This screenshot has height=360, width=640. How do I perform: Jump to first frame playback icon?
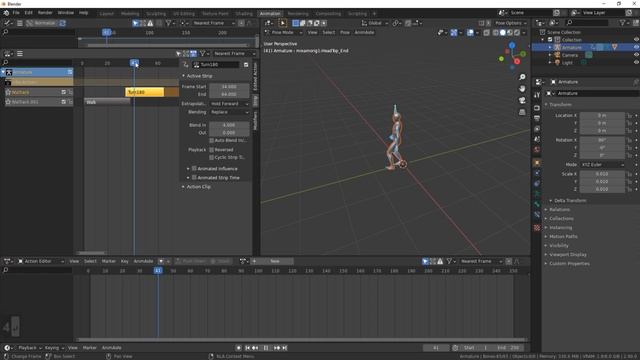pos(247,348)
